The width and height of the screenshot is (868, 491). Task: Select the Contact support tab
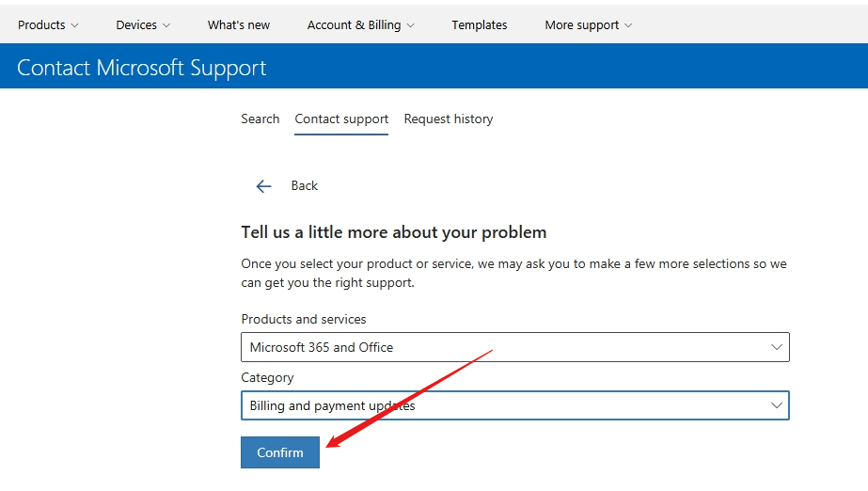341,119
